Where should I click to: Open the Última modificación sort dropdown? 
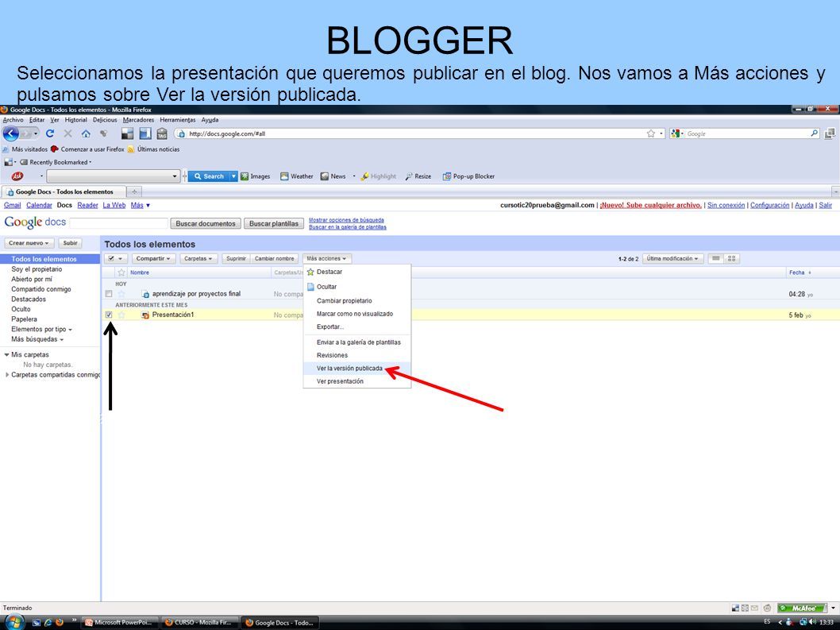pyautogui.click(x=672, y=258)
